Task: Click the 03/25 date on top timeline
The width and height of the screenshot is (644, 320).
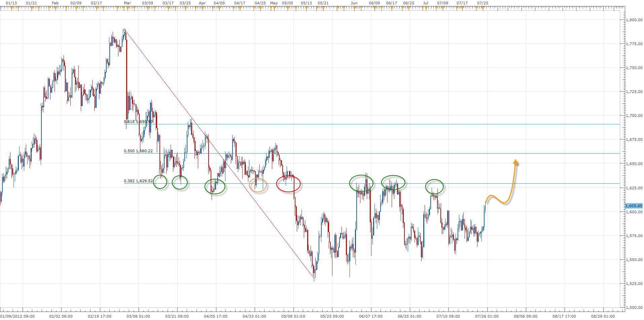Action: click(185, 3)
